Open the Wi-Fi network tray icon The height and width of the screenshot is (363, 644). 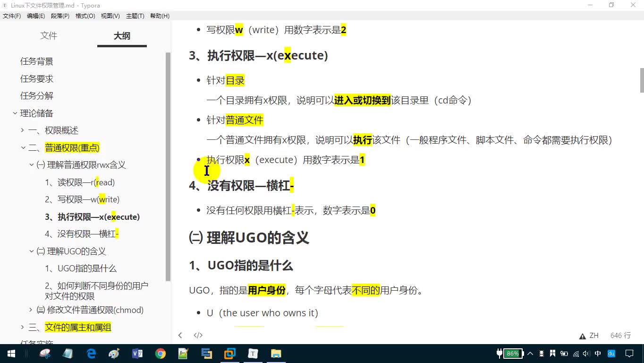coord(576,354)
